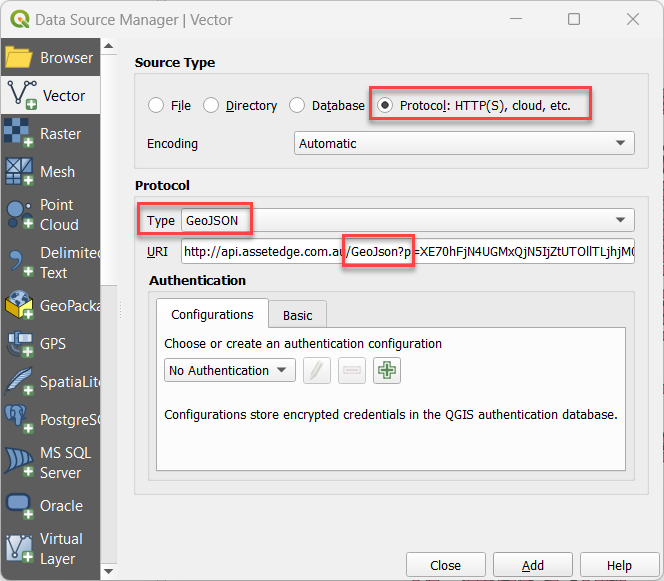Select the Protocol HTTP(S) cloud radio
The image size is (664, 581).
click(x=385, y=105)
